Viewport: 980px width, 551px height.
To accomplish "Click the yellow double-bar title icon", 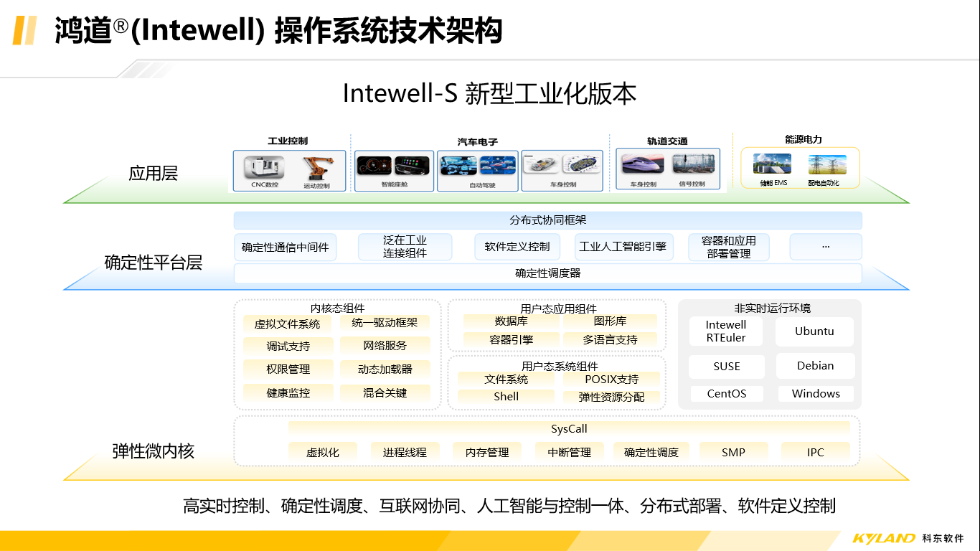I will (25, 31).
